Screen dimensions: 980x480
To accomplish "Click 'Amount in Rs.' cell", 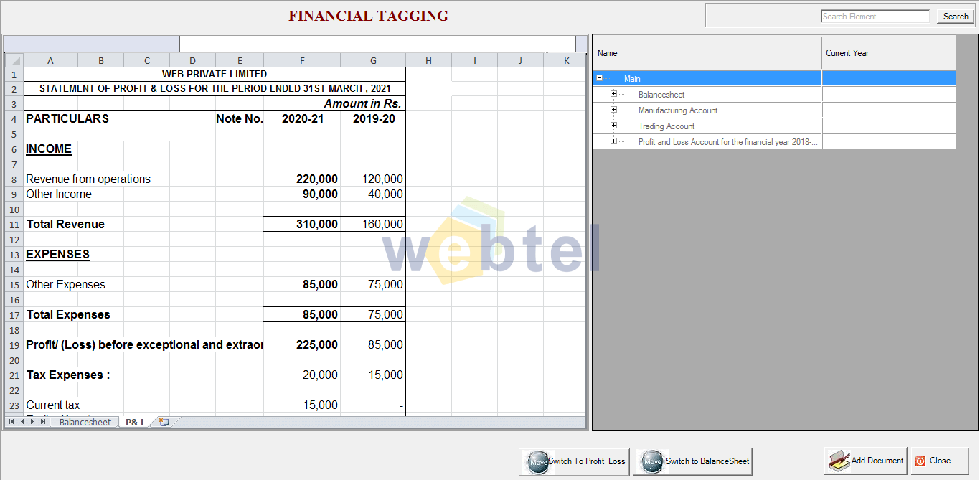I will pyautogui.click(x=363, y=103).
